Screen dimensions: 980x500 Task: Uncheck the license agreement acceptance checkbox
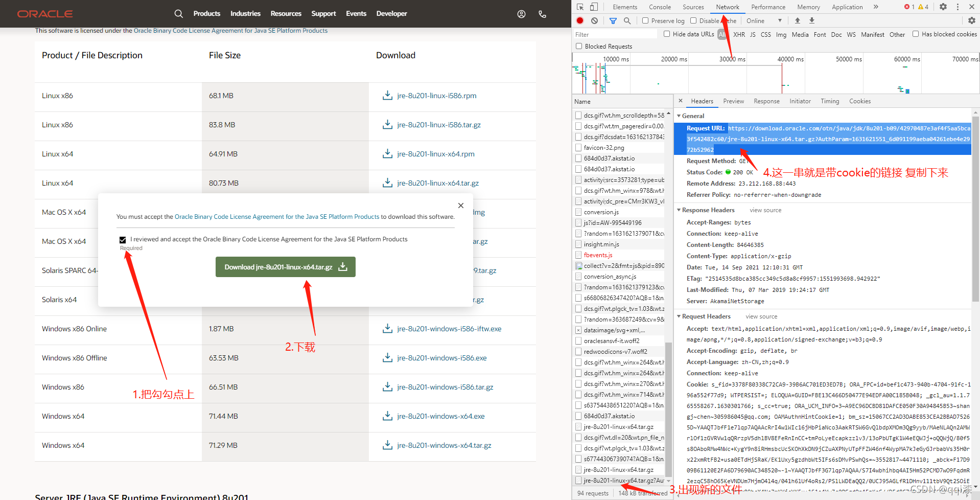point(123,239)
